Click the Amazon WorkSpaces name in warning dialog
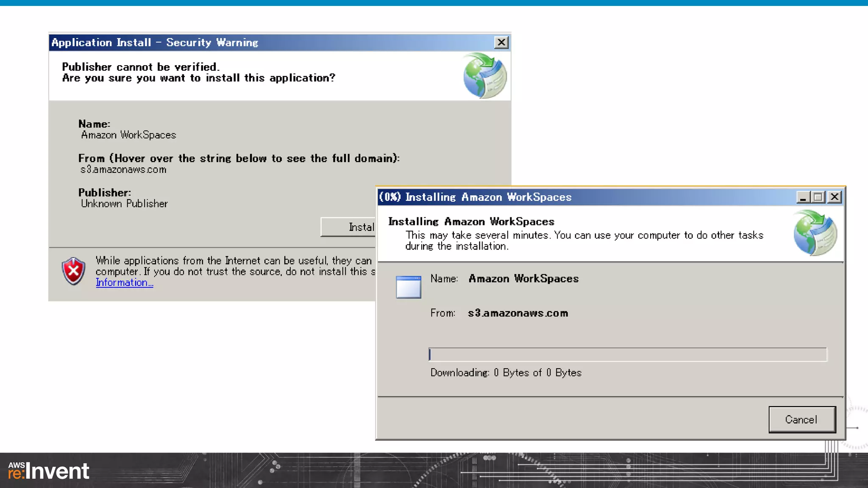The image size is (868, 488). coord(128,135)
